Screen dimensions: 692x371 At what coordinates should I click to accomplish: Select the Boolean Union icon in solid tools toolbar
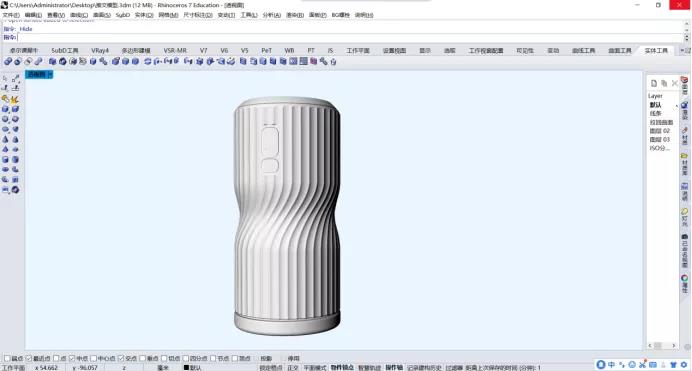click(8, 61)
